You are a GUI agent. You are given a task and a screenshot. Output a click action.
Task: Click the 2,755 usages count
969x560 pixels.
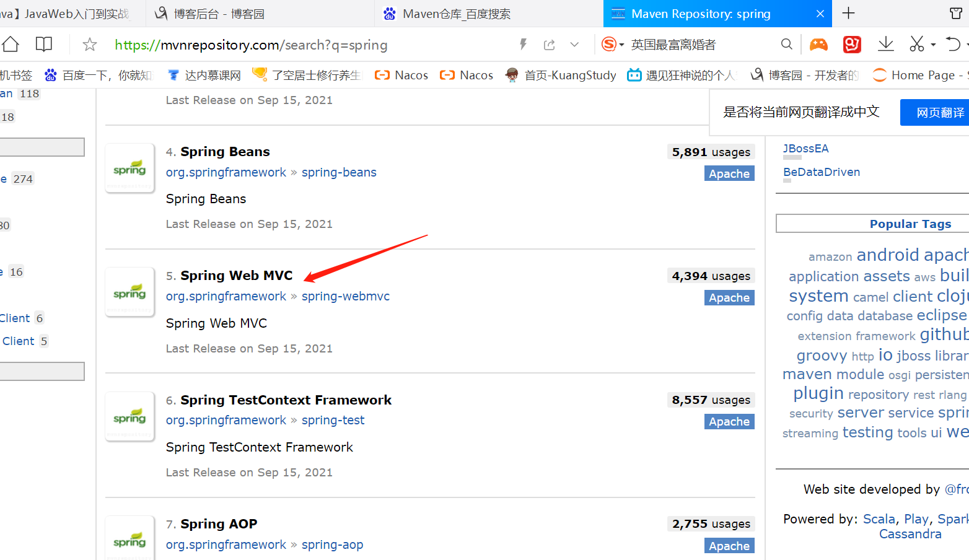tap(711, 523)
